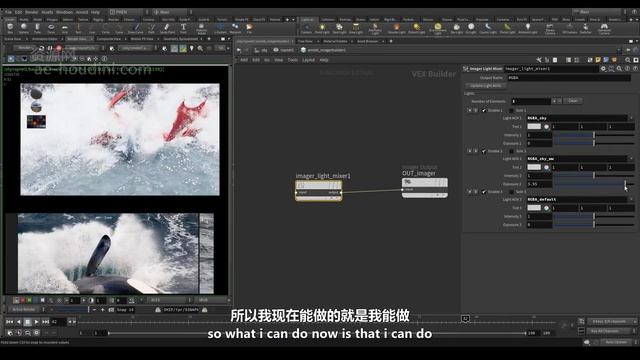
Task: Switch to the Composite View tab
Action: coord(109,39)
